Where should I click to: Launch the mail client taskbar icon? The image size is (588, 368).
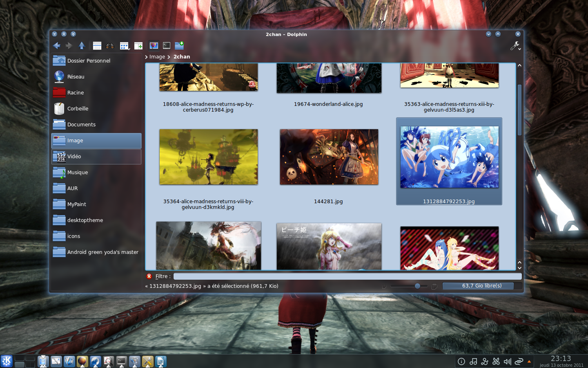click(56, 361)
